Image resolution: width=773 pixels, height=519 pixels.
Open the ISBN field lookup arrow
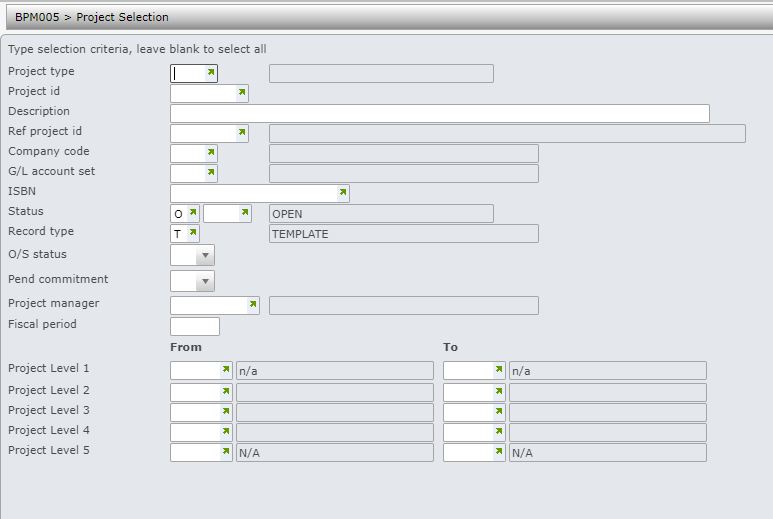342,193
